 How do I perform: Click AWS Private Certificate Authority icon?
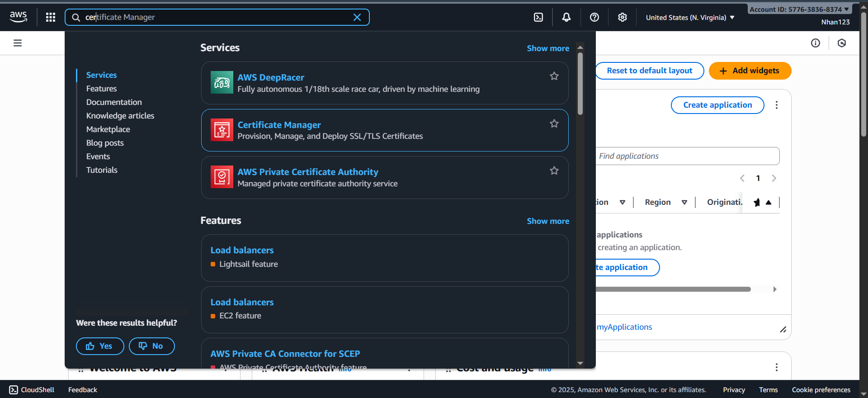click(222, 177)
